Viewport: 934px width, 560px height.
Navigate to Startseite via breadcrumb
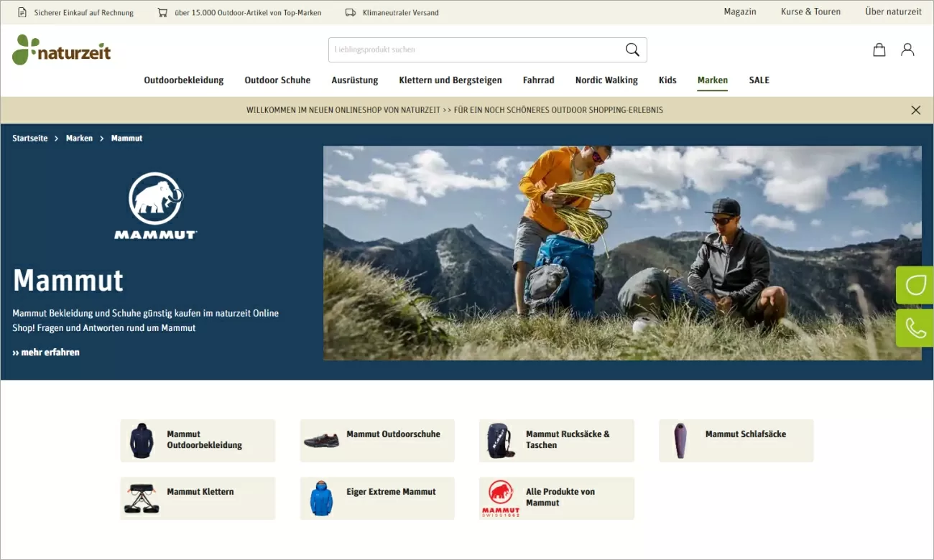click(x=29, y=138)
